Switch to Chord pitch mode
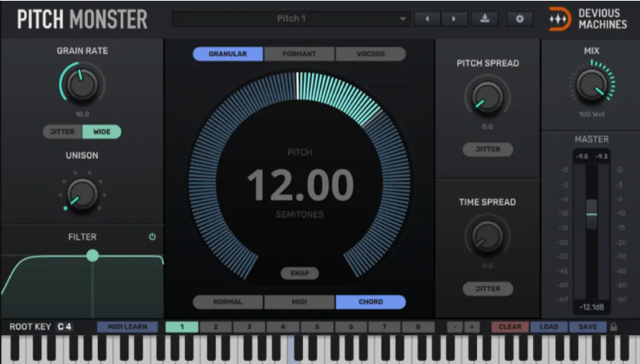Viewport: 640px width, 364px height. coord(371,302)
